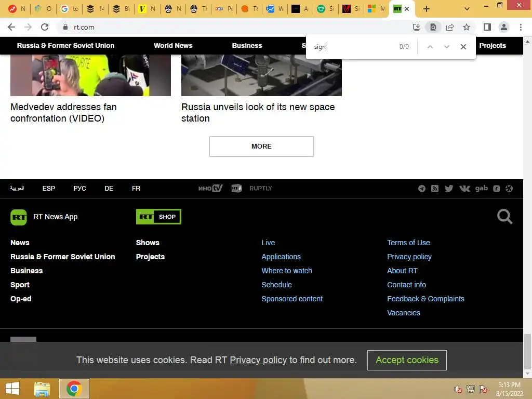Image resolution: width=532 pixels, height=399 pixels.
Task: Open File Explorer from taskbar
Action: point(42,389)
